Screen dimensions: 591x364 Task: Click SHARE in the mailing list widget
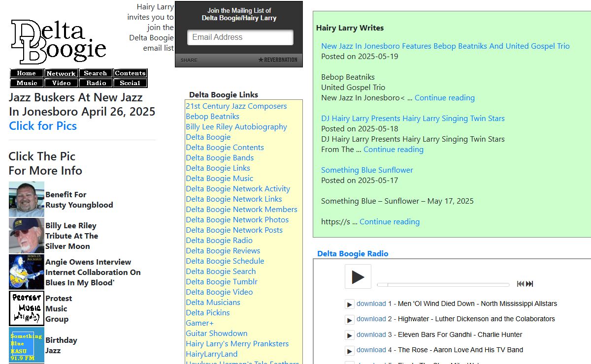189,60
